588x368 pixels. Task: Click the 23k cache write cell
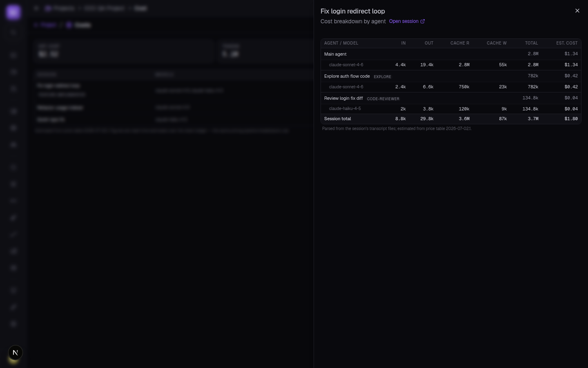coord(503,87)
